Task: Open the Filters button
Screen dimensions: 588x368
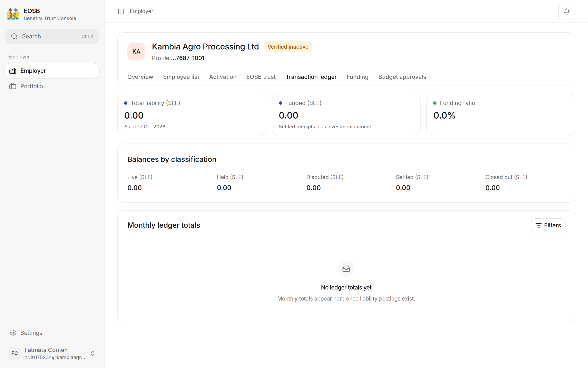Action: [548, 225]
